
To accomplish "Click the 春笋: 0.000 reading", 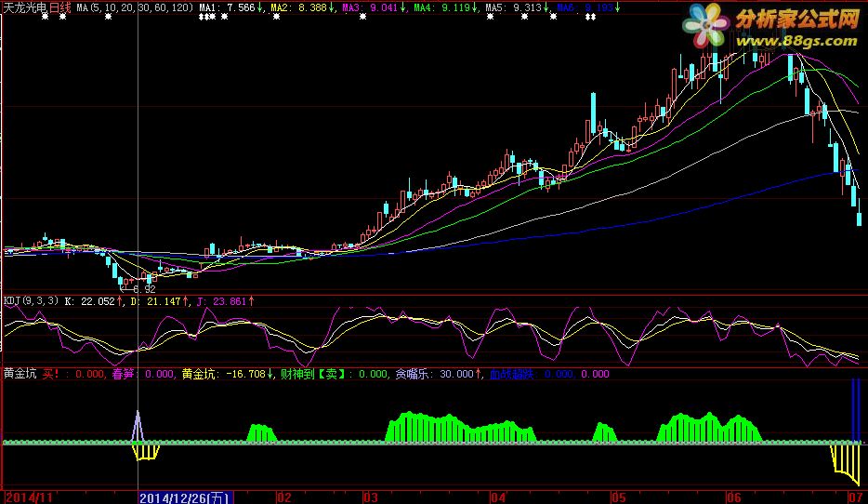I will pyautogui.click(x=143, y=374).
